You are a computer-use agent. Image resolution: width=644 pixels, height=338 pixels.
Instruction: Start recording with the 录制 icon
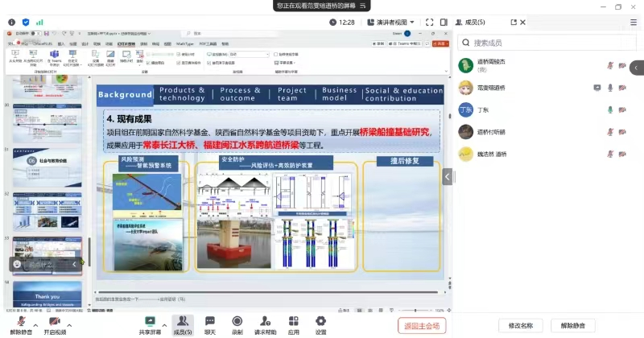(x=237, y=324)
